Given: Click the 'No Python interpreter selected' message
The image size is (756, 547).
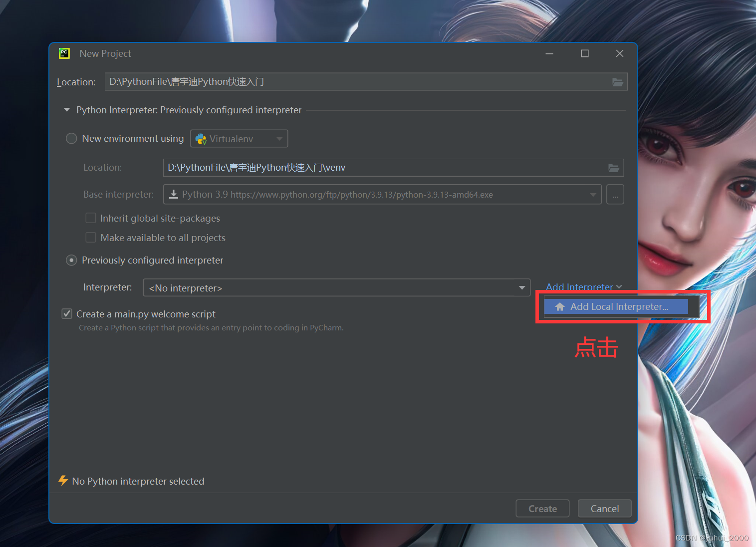Looking at the screenshot, I should coord(138,481).
